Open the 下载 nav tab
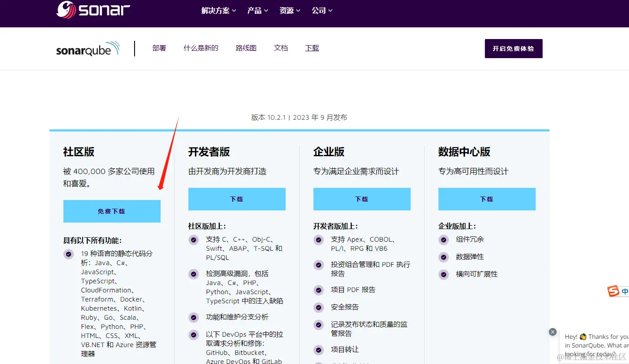Viewport: 629px width, 364px height. pyautogui.click(x=312, y=48)
